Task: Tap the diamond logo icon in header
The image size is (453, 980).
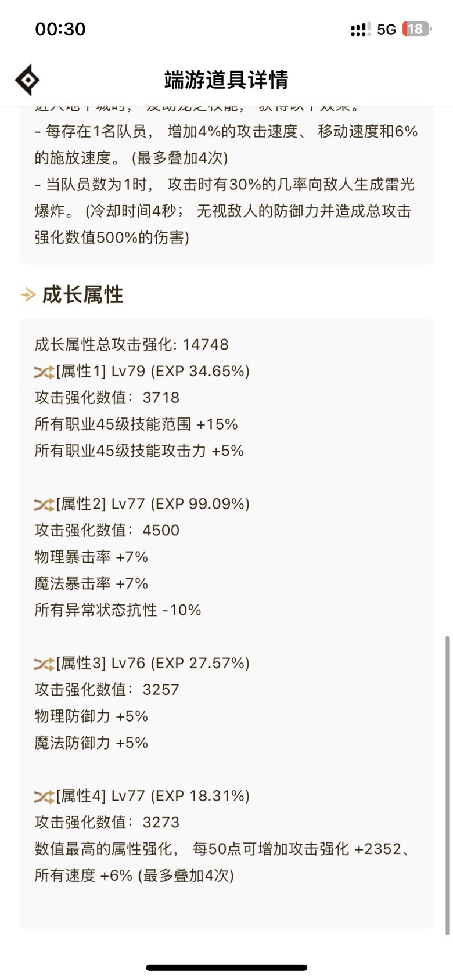Action: (27, 80)
